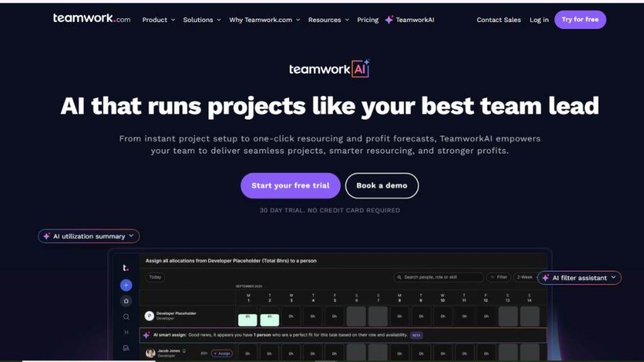Open the home icon in app sidebar
The height and width of the screenshot is (362, 644).
pyautogui.click(x=126, y=301)
